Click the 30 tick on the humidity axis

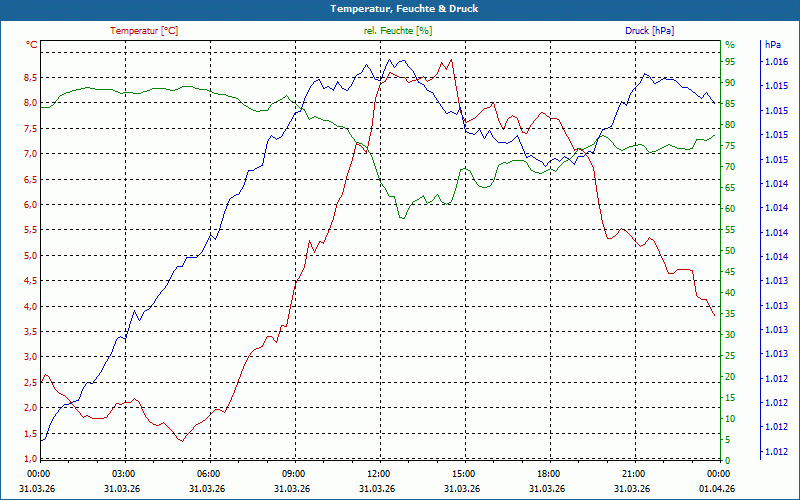coord(730,335)
